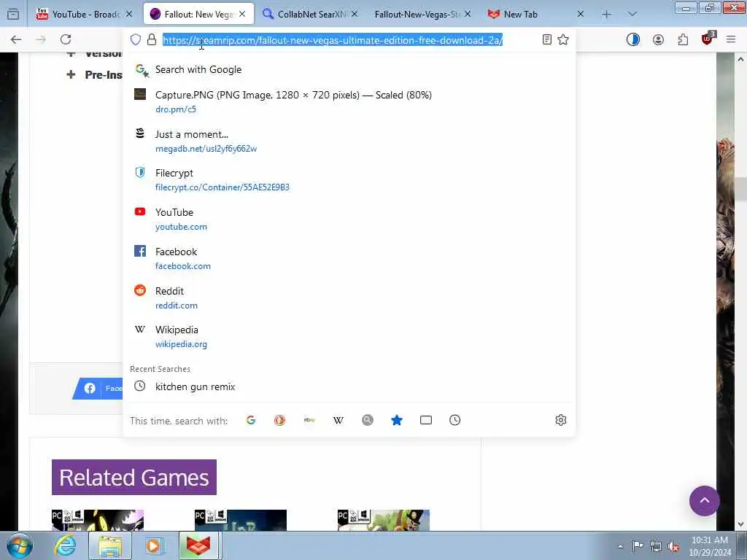Open the Reddit reddit.com suggestion
Viewport: 747px width, 560px height.
click(x=349, y=297)
